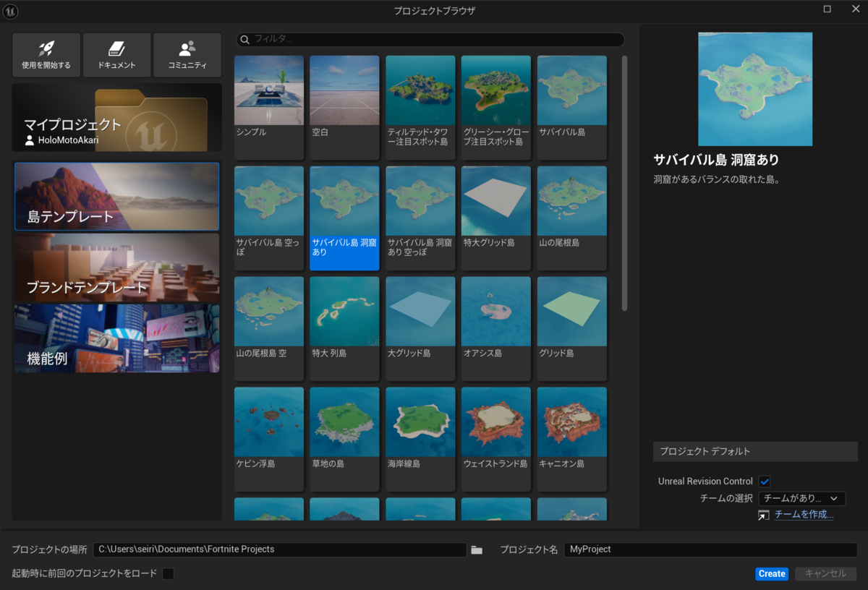Click the team creation link icon

tap(764, 515)
